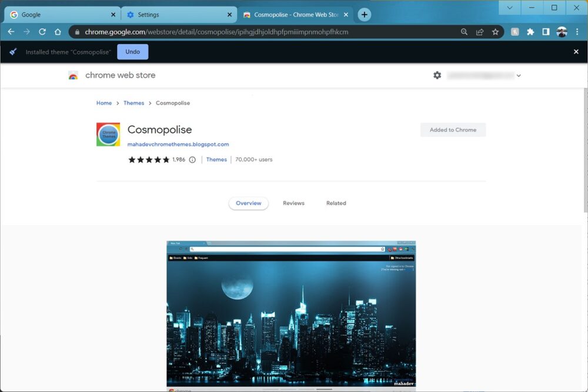Open the Reviews tab
Viewport: 588px width, 392px height.
point(293,203)
